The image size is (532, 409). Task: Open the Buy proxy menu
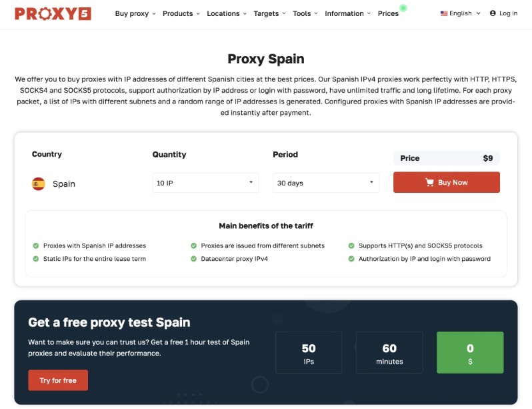135,13
